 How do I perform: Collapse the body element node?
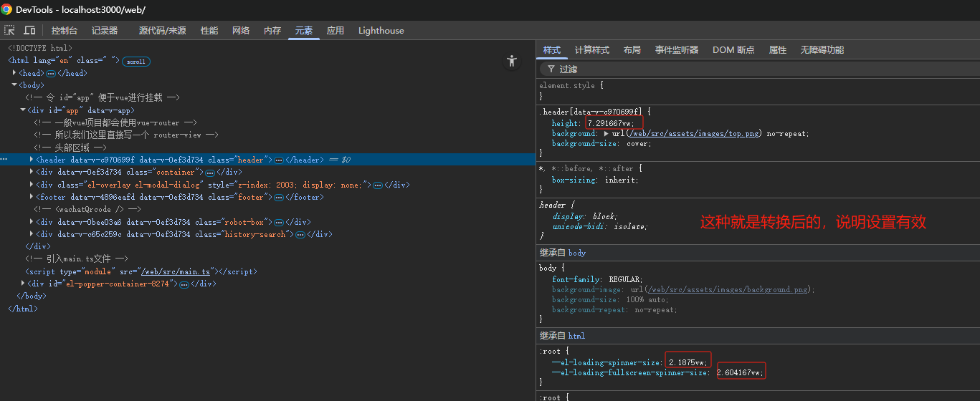tap(14, 85)
